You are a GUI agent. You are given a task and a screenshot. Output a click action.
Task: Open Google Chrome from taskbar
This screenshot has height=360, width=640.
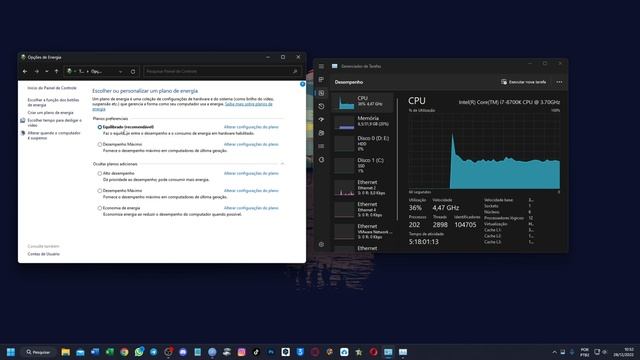point(124,352)
